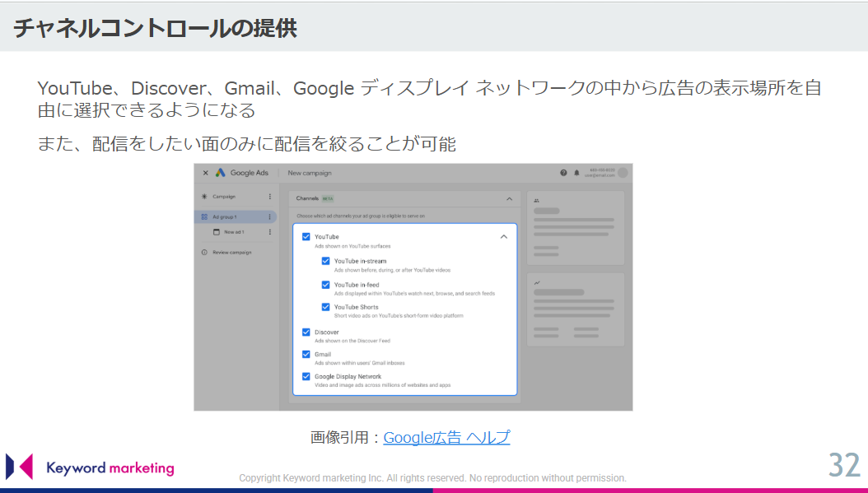Click the BETA badge next to Channels

pyautogui.click(x=328, y=198)
